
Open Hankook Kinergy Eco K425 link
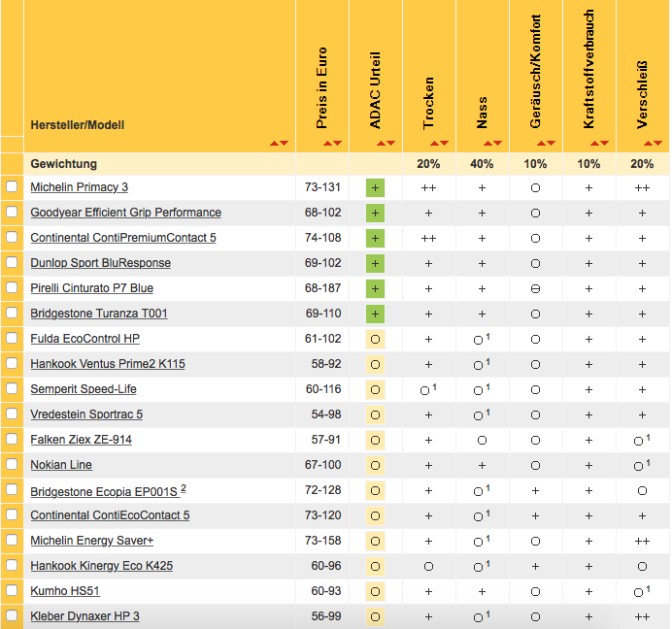point(102,566)
